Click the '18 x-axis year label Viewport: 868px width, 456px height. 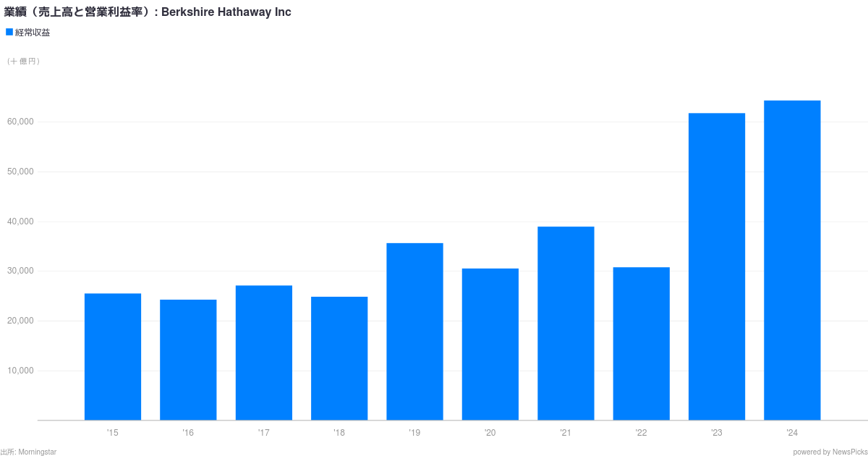point(339,433)
